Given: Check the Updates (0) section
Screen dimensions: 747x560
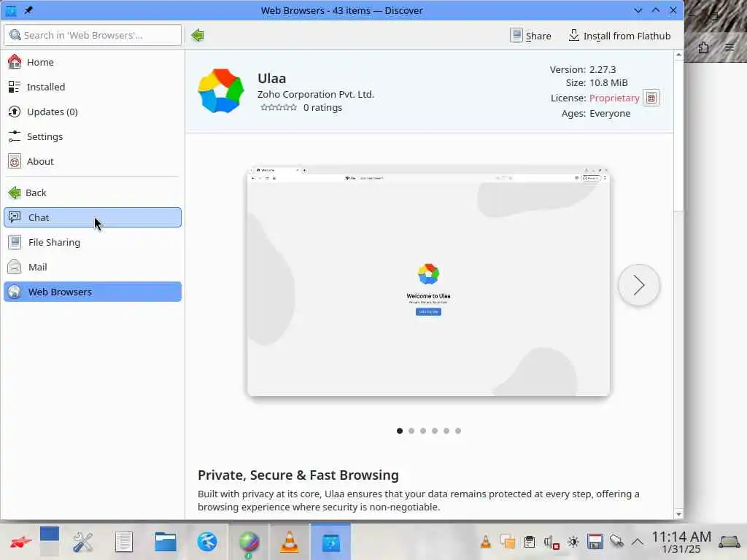Looking at the screenshot, I should [x=93, y=112].
